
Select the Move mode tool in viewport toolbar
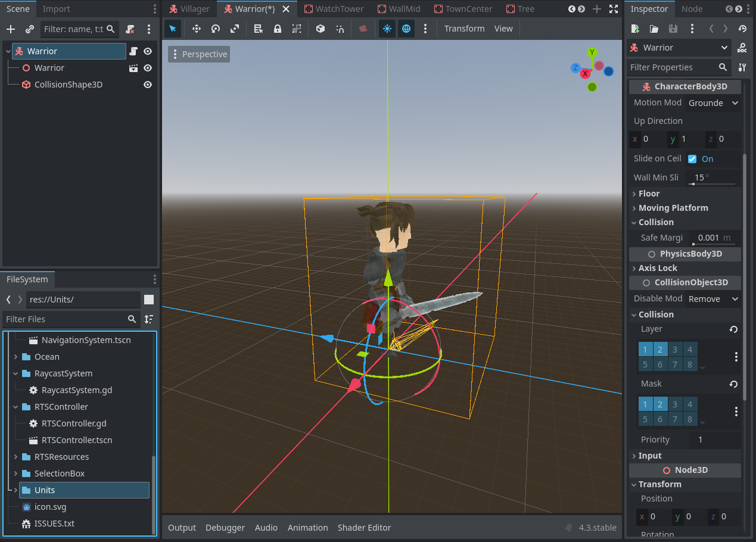(196, 29)
